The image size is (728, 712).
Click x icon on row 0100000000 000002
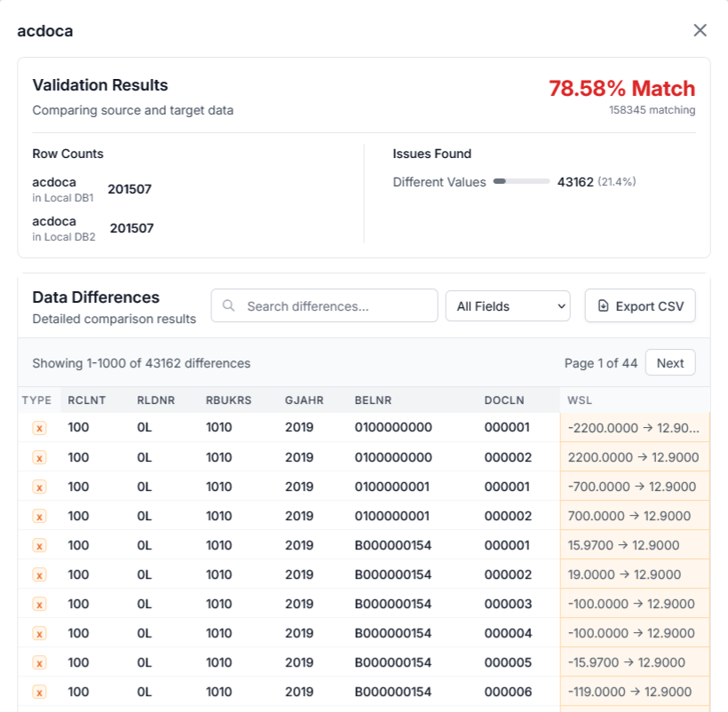click(39, 457)
